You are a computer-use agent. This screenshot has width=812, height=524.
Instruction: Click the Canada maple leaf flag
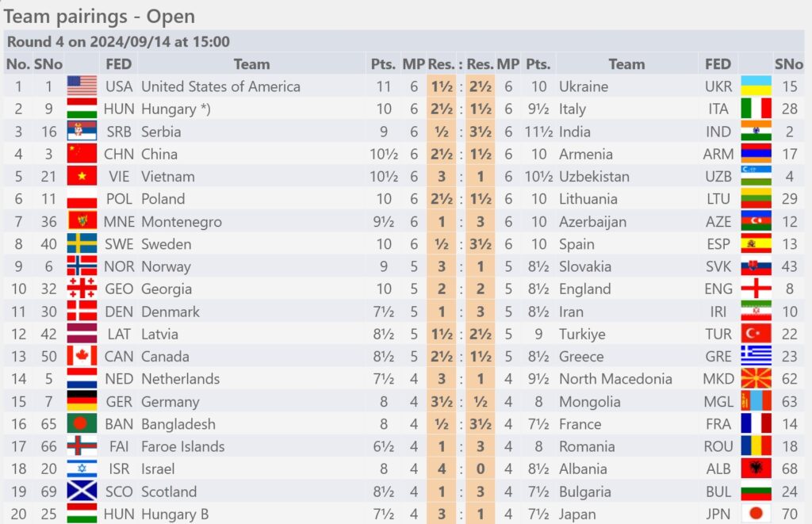[82, 356]
